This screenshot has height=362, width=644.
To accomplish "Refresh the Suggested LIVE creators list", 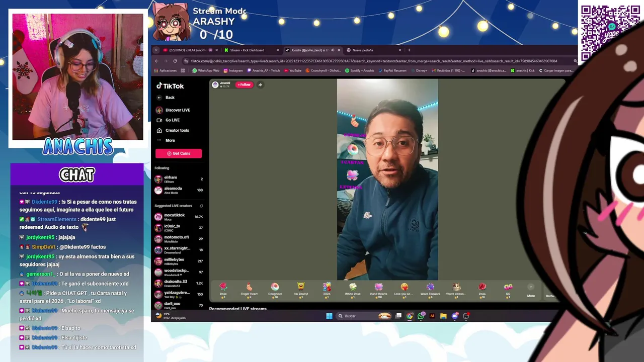I will point(201,206).
